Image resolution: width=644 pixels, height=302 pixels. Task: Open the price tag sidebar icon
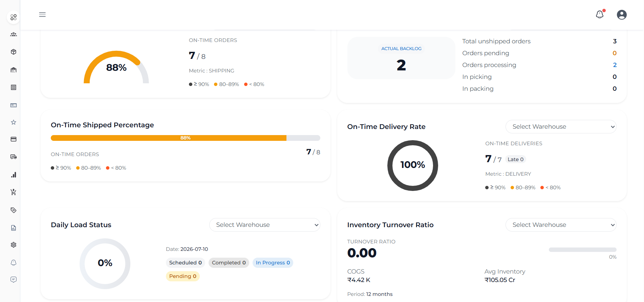pyautogui.click(x=14, y=210)
